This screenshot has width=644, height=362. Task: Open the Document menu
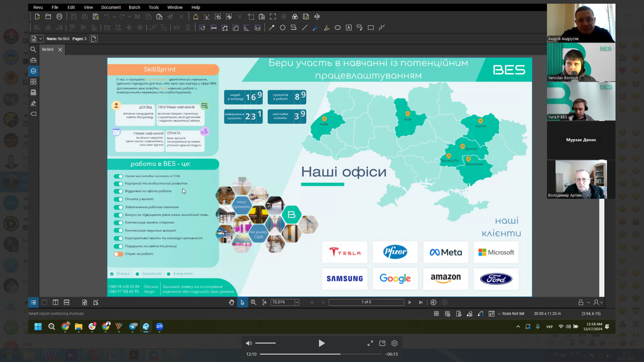pyautogui.click(x=111, y=7)
